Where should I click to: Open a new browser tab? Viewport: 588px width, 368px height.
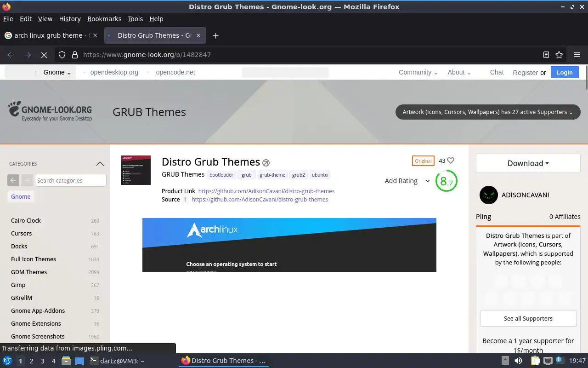point(215,35)
